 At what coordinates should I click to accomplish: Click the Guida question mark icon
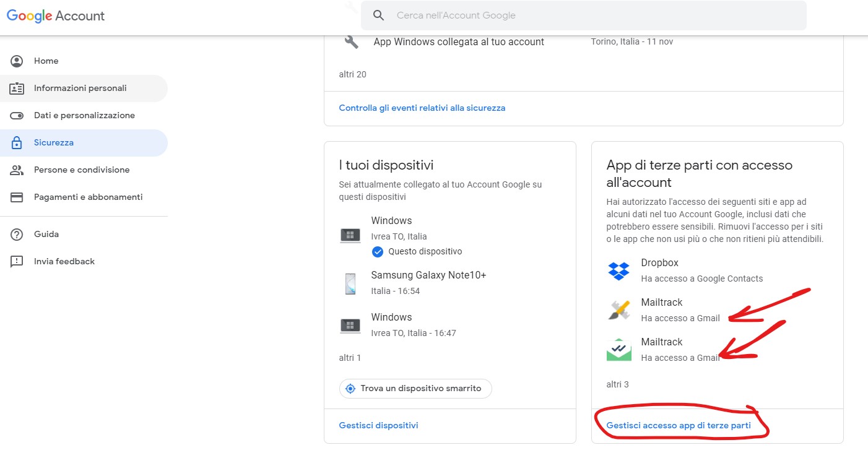click(17, 235)
